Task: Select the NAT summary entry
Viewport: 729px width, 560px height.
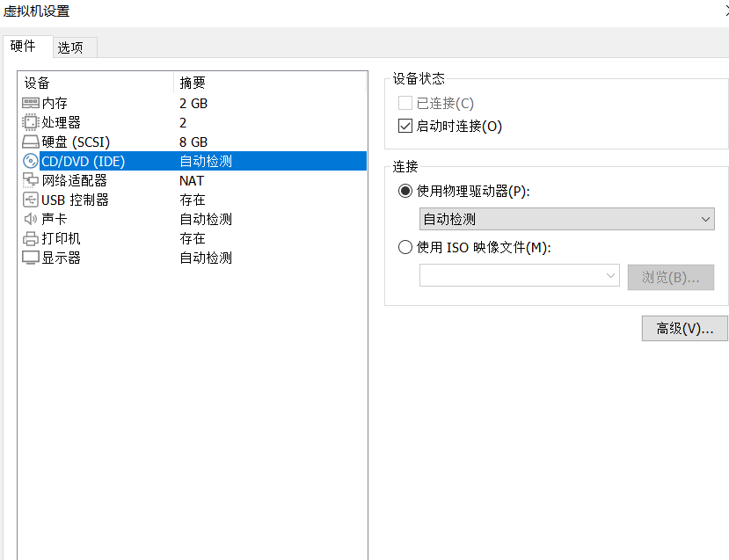Action: tap(190, 180)
